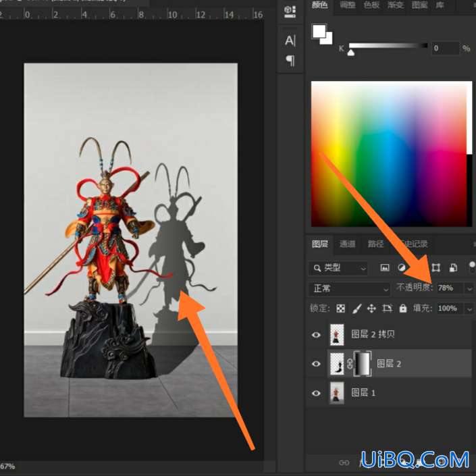Click the K slider handle
Viewport: 476px width, 476px height.
[350, 53]
